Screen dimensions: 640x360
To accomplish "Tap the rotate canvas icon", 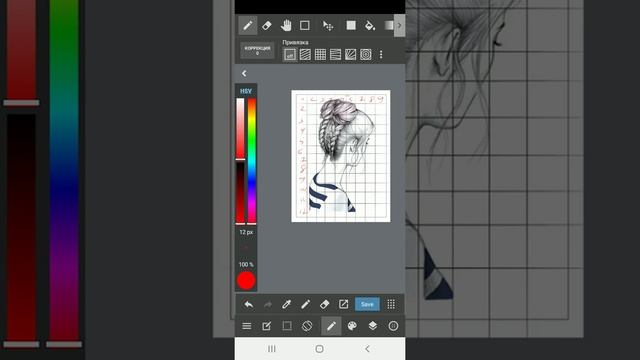I will [307, 326].
